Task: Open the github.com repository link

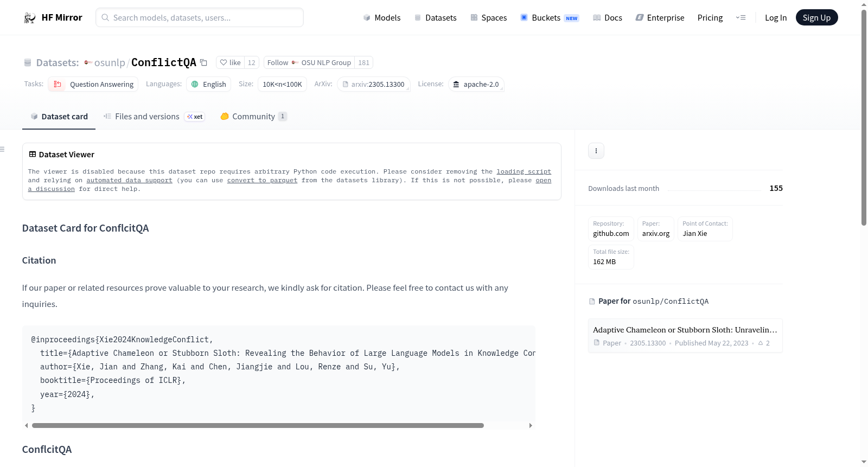Action: coord(611,229)
